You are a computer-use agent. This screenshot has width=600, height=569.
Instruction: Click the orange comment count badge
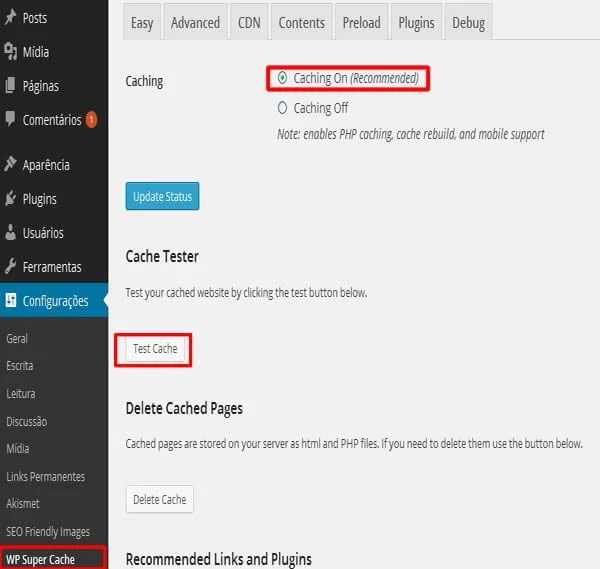[x=91, y=120]
